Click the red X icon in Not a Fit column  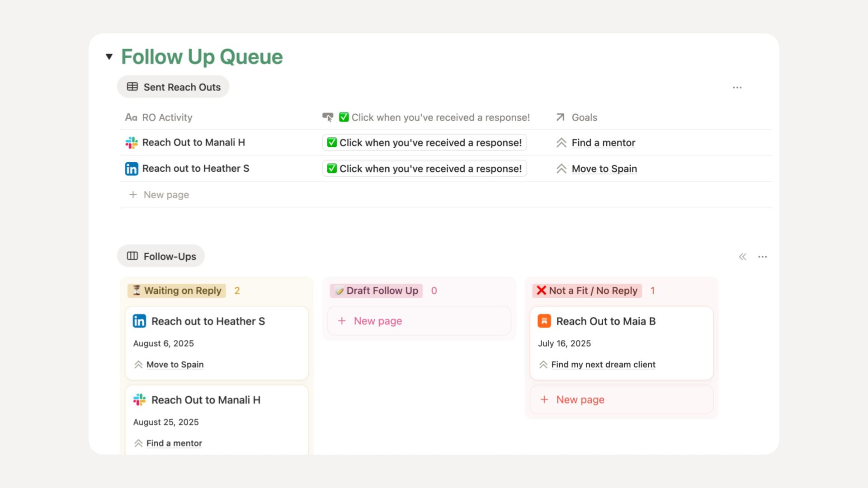pos(541,291)
